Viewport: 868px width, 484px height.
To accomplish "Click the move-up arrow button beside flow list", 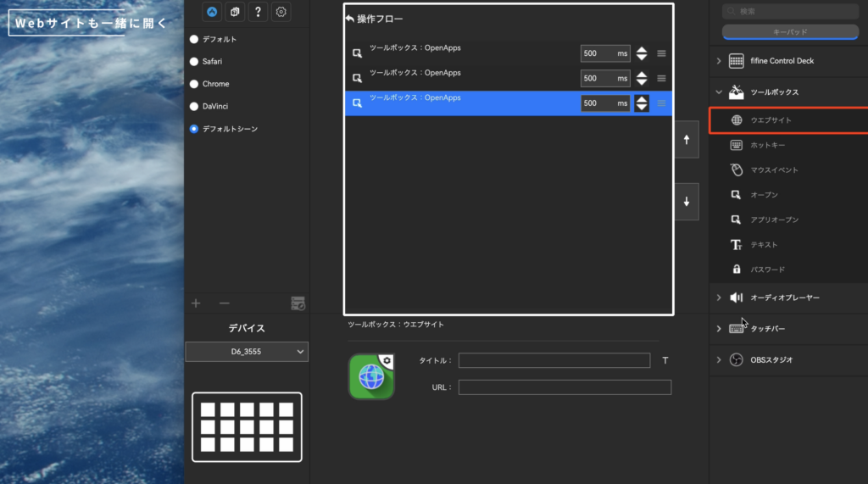I will click(686, 140).
